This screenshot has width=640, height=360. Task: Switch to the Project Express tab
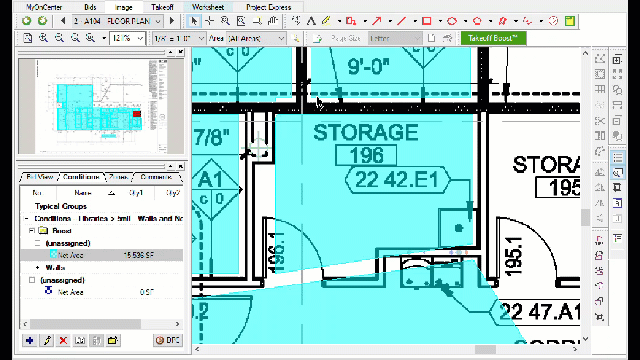tap(269, 7)
